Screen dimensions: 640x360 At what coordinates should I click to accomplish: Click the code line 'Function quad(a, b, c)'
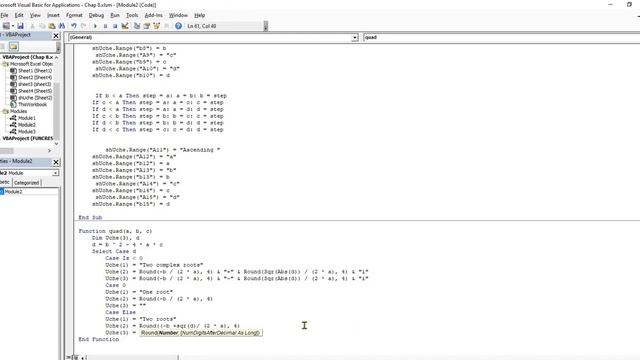point(116,231)
